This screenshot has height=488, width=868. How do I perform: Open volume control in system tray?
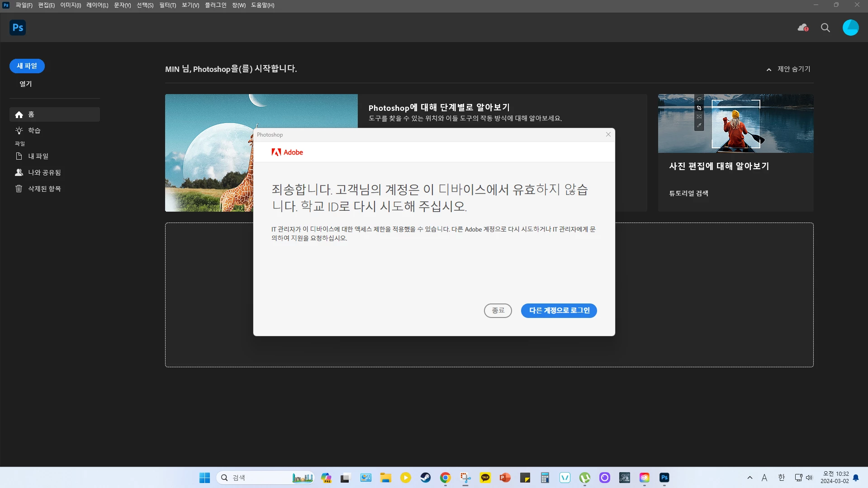(x=809, y=478)
